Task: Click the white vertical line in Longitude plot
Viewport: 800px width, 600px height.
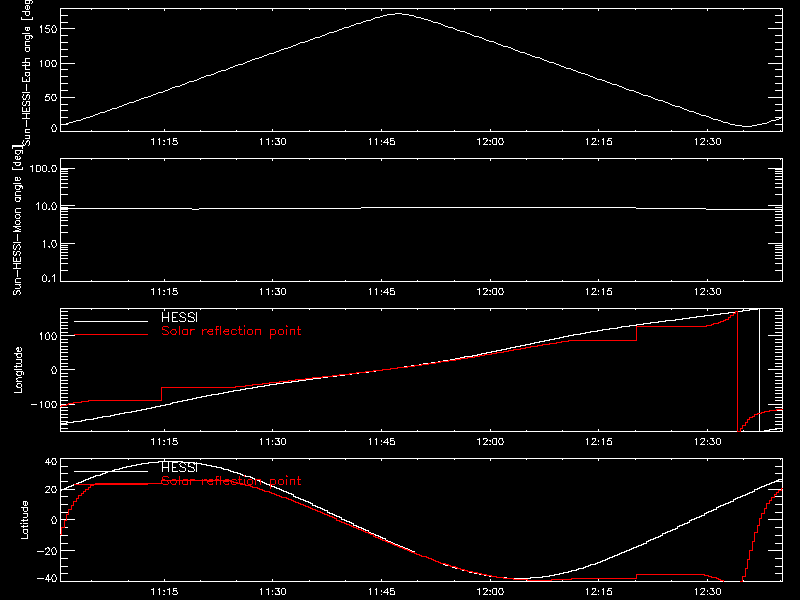Action: 759,370
